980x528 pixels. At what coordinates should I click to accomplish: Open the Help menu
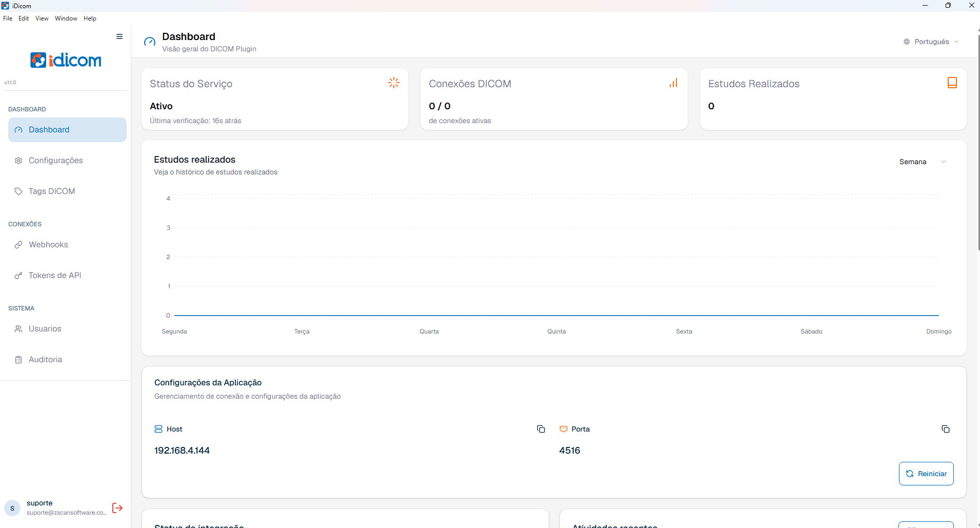tap(90, 18)
